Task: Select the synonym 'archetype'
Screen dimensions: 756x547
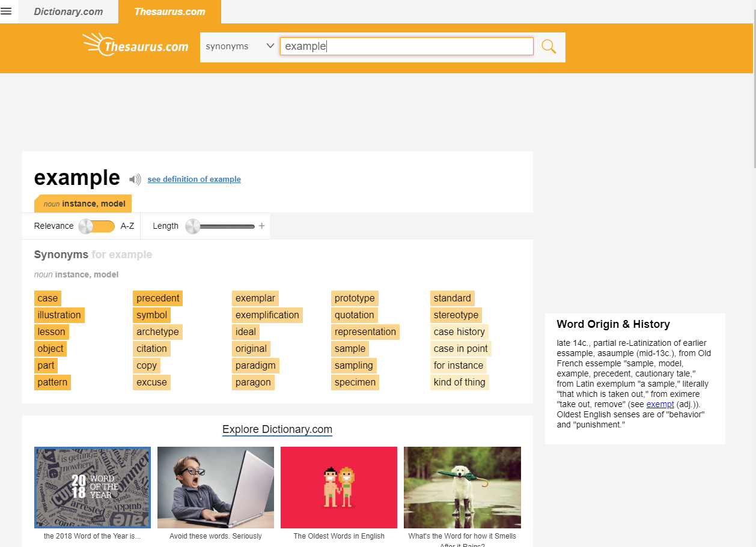Action: pyautogui.click(x=157, y=331)
